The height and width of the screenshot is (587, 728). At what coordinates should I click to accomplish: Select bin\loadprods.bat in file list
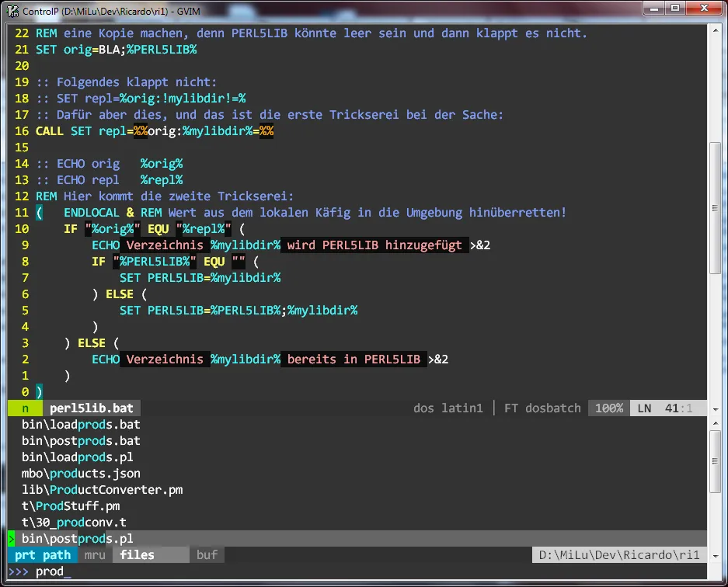point(81,425)
